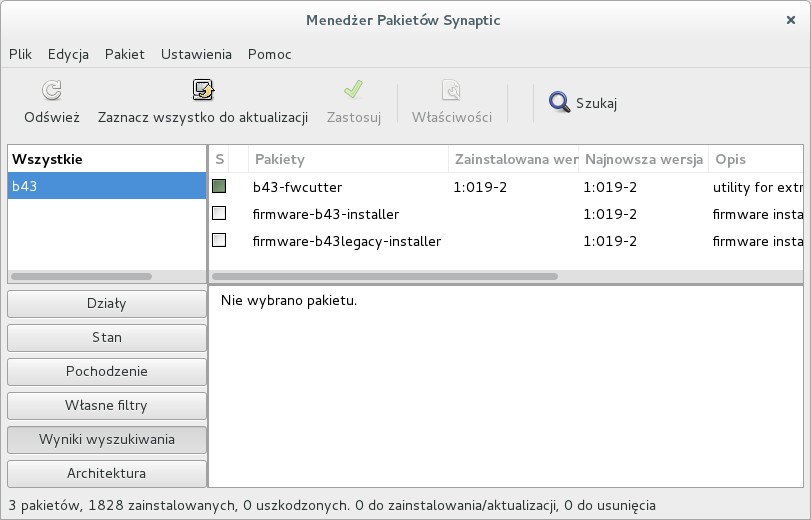Image resolution: width=811 pixels, height=520 pixels.
Task: Open search with the Szukaj magnifier icon
Action: point(559,101)
